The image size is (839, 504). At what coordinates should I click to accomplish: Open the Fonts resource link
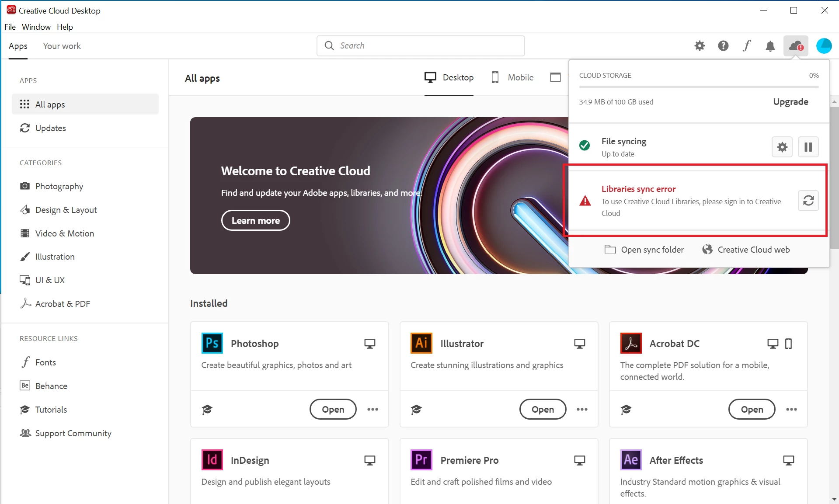85,362
